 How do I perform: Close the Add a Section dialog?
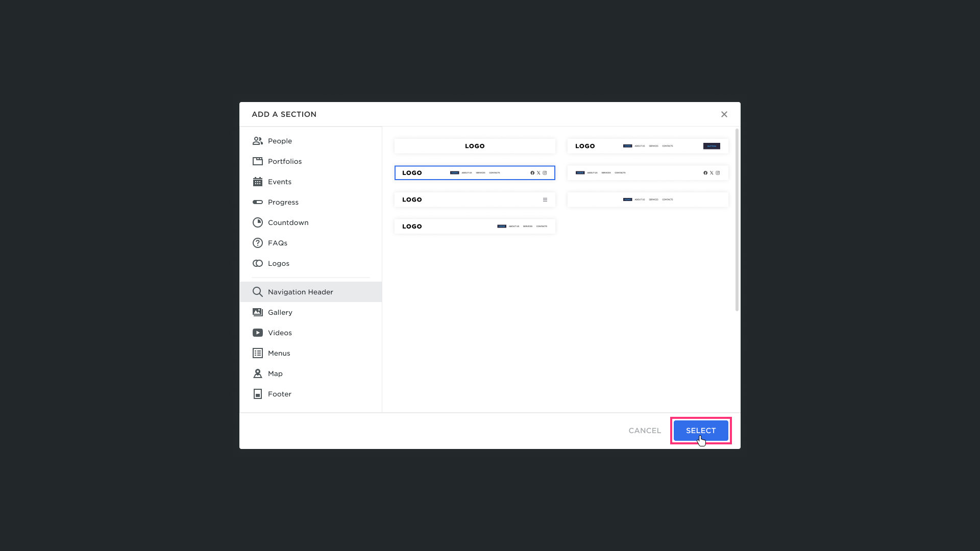click(x=724, y=114)
